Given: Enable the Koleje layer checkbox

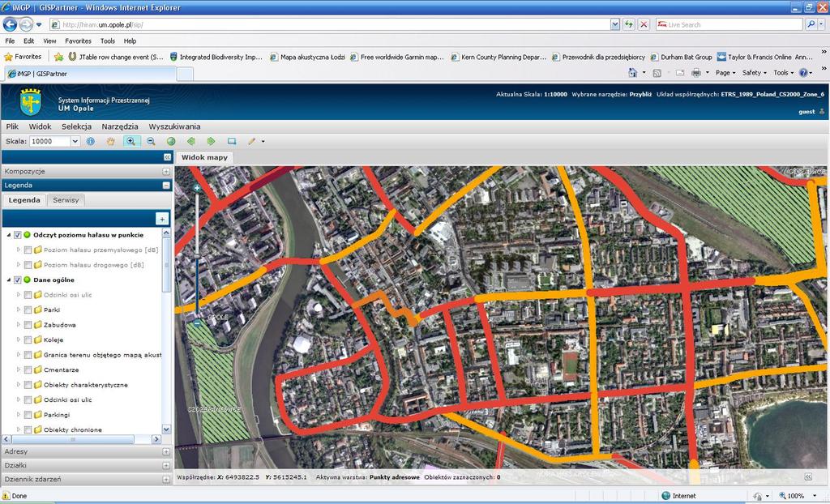Looking at the screenshot, I should [x=28, y=340].
